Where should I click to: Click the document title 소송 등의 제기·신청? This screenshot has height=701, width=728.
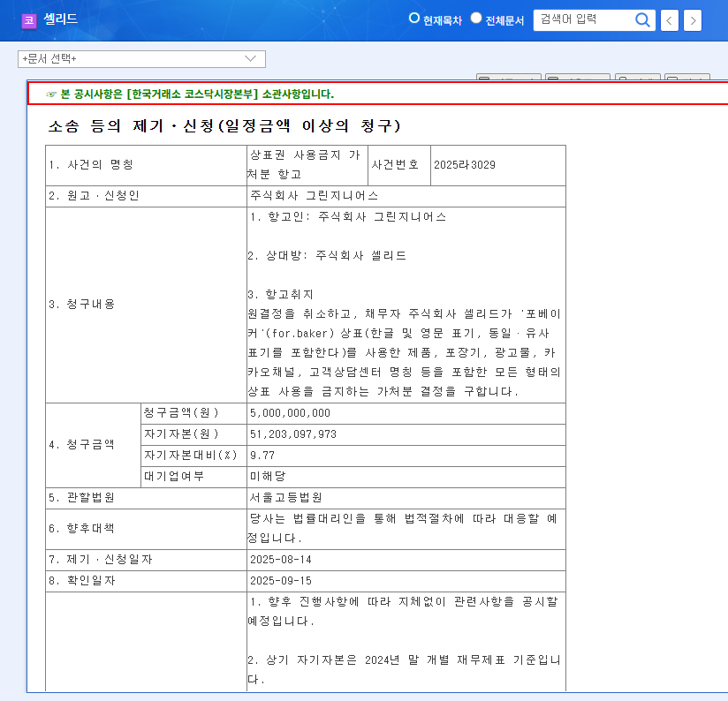pyautogui.click(x=224, y=125)
